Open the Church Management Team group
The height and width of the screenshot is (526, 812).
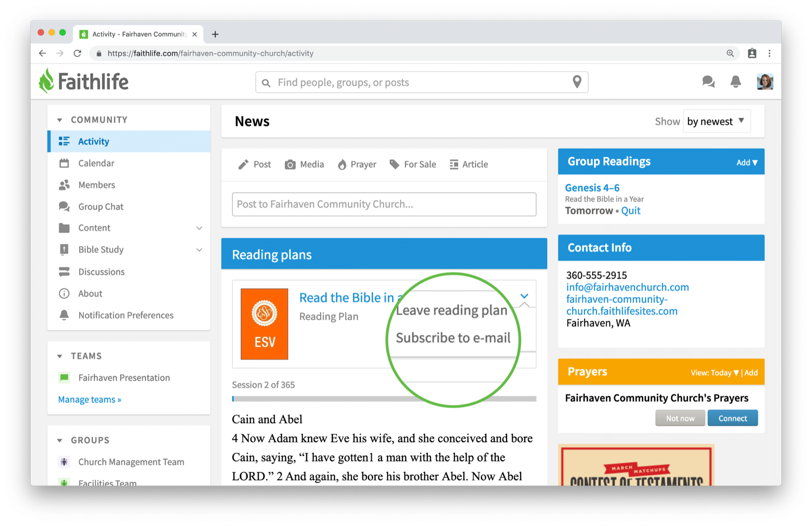[122, 462]
